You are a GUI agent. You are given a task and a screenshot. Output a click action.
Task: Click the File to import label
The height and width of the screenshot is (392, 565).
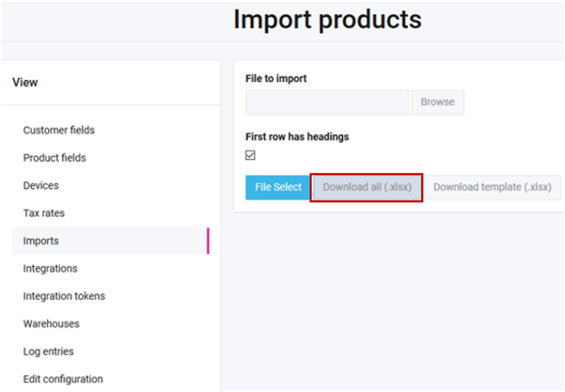coord(276,78)
